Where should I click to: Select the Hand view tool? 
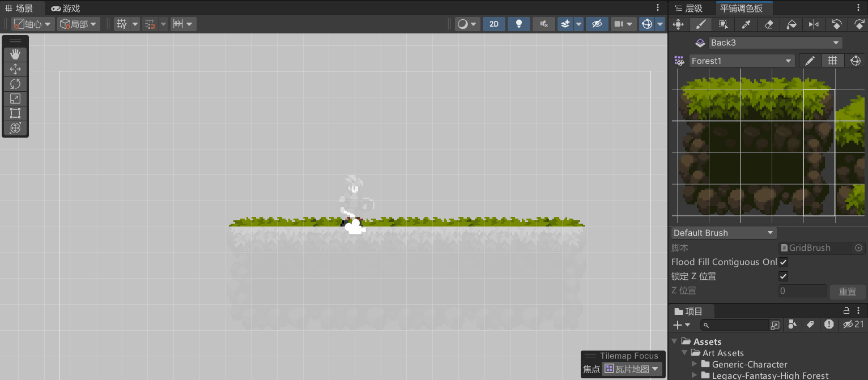[x=15, y=54]
